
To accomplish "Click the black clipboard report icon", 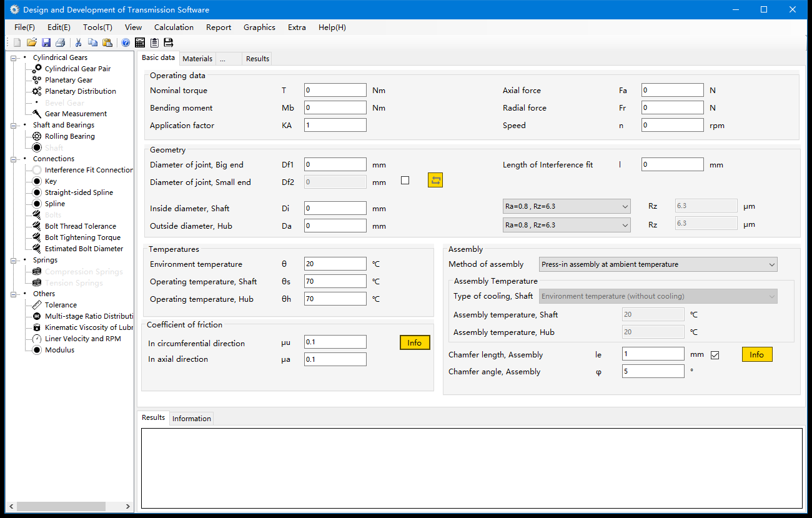I will [x=154, y=42].
